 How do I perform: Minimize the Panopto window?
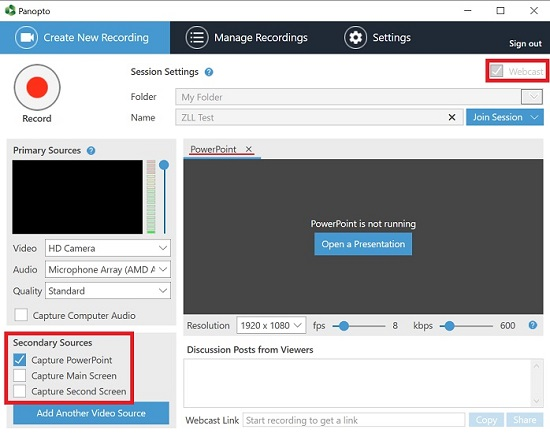click(468, 11)
